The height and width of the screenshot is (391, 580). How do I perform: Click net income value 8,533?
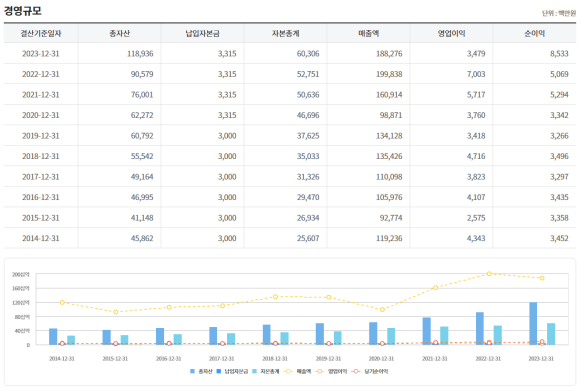coord(559,54)
